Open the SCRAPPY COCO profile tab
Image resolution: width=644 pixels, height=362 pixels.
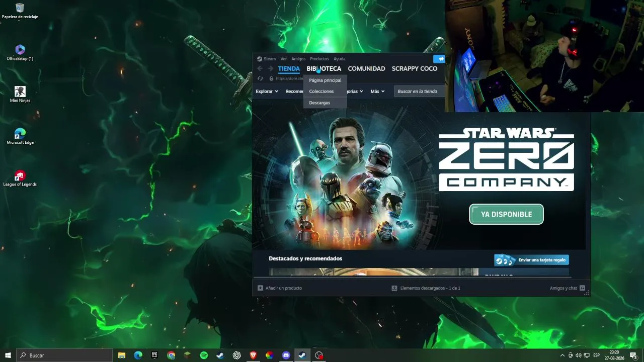pos(415,69)
